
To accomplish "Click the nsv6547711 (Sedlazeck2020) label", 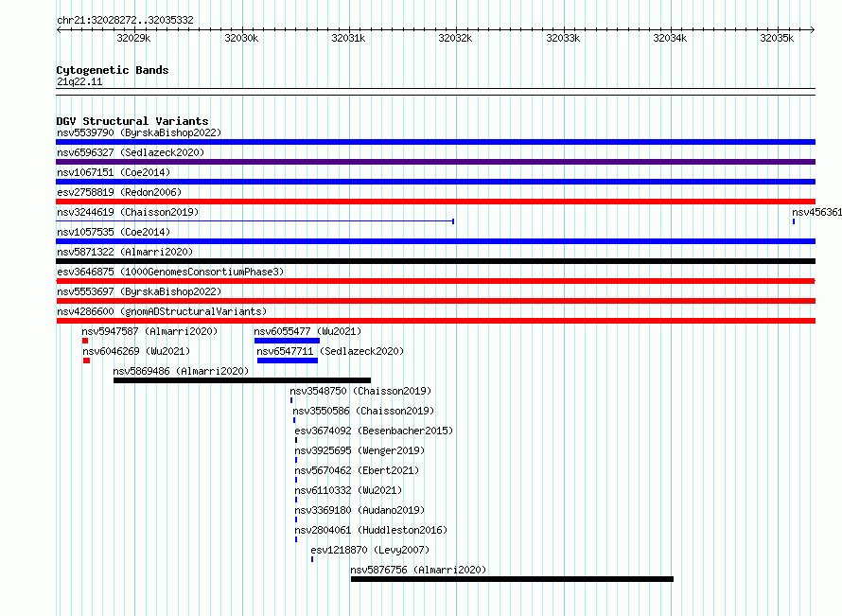I will (x=330, y=351).
